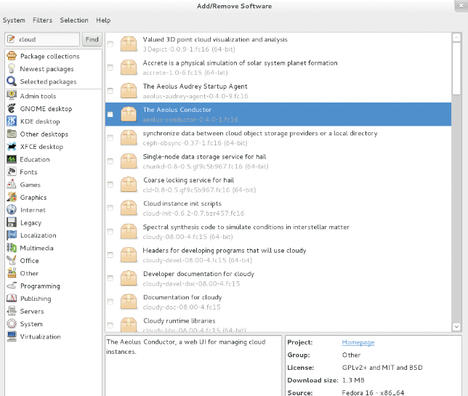Image resolution: width=468 pixels, height=396 pixels.
Task: Click the Games category icon
Action: click(x=12, y=184)
